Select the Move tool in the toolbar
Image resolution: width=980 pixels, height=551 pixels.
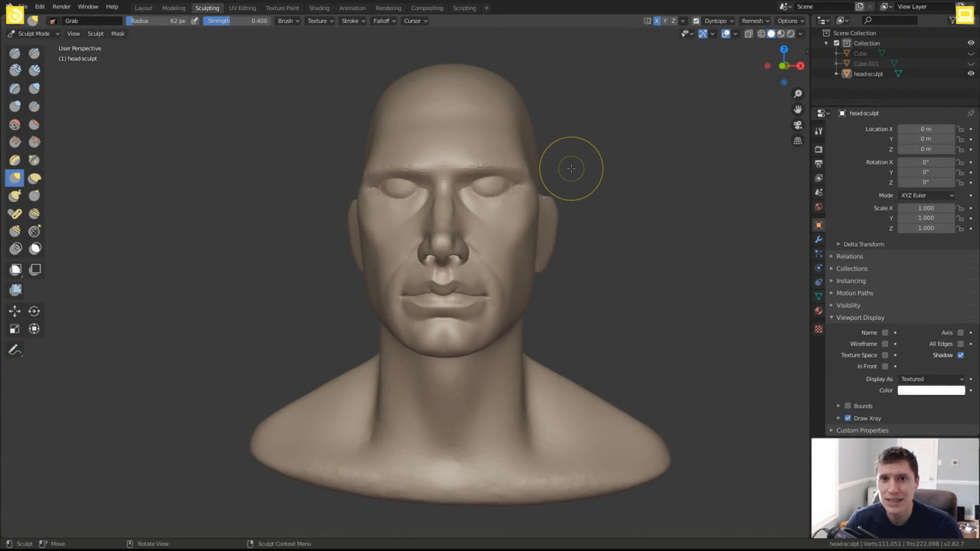coord(15,311)
